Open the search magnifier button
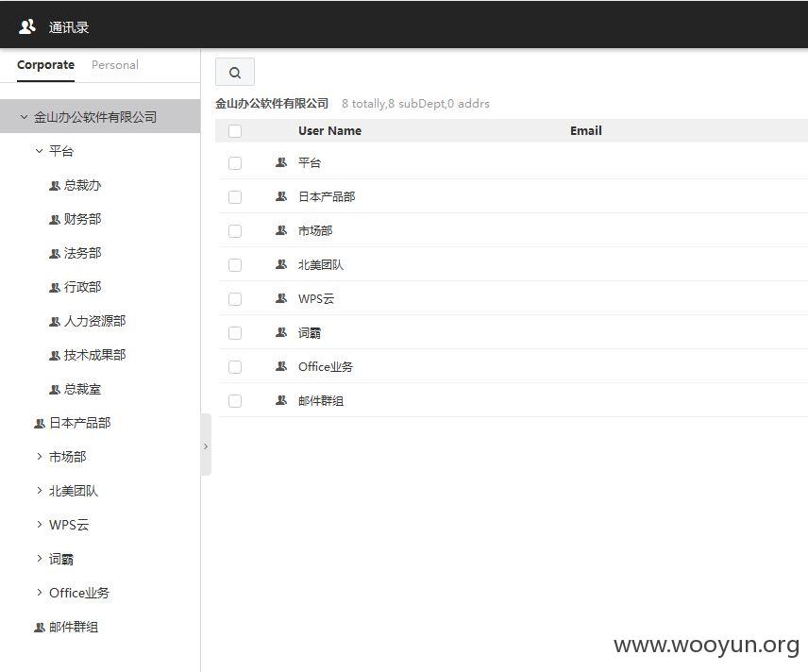 pos(235,72)
